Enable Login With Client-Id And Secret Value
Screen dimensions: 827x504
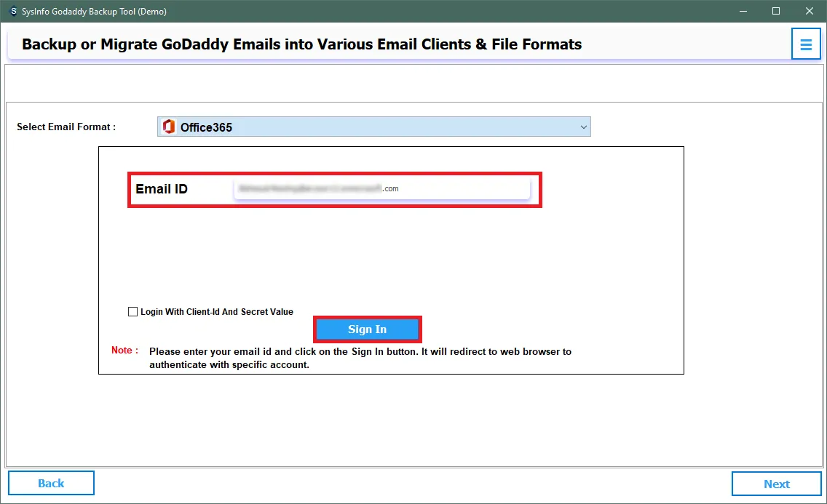click(133, 312)
